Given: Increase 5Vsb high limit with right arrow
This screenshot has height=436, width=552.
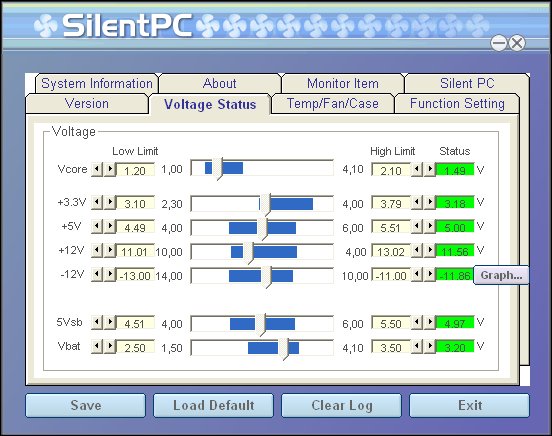Looking at the screenshot, I should 430,322.
